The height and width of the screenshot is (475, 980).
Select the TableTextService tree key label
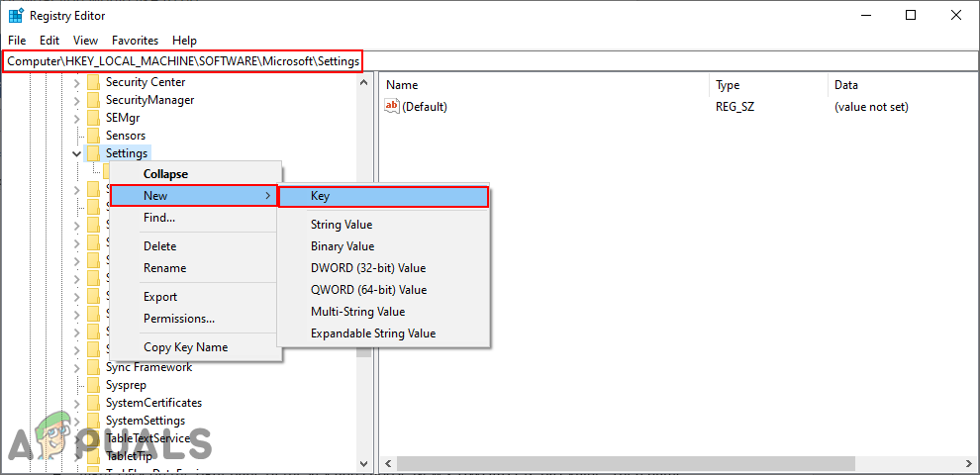pyautogui.click(x=147, y=438)
